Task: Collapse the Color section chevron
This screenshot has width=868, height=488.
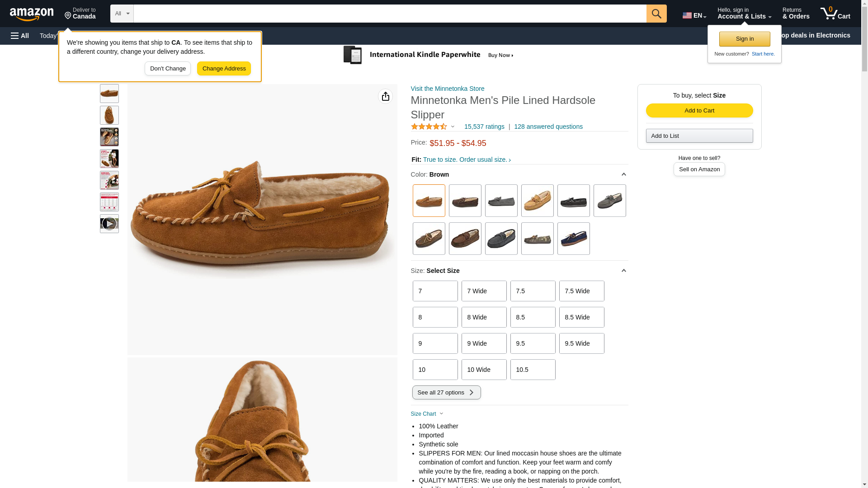Action: tap(623, 174)
